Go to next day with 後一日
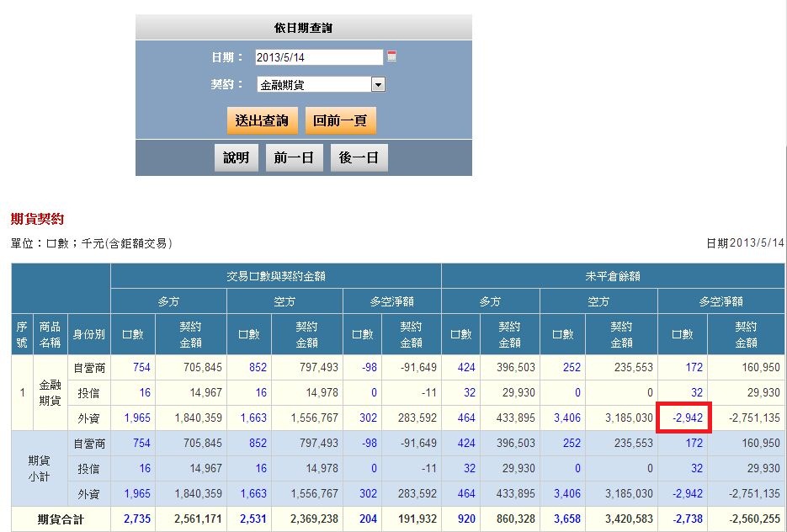The image size is (787, 532). coord(359,157)
